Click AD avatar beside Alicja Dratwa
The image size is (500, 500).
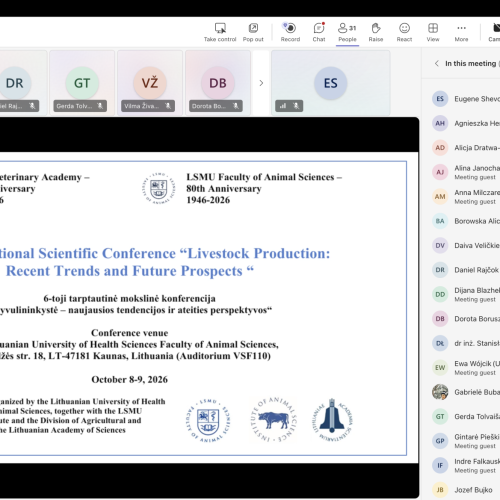pos(440,148)
